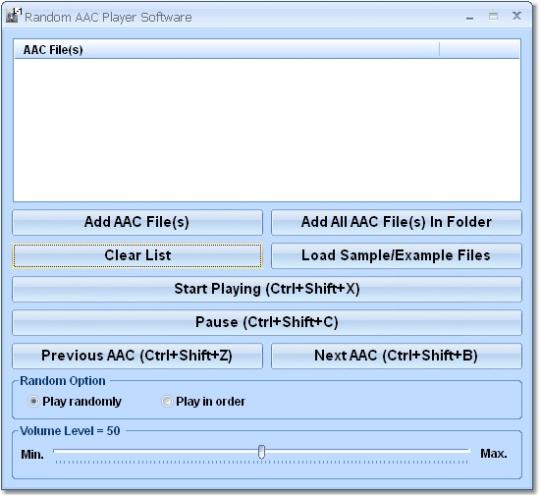Pause playback with the Pause button
Screen dimensions: 540x497
[x=267, y=322]
